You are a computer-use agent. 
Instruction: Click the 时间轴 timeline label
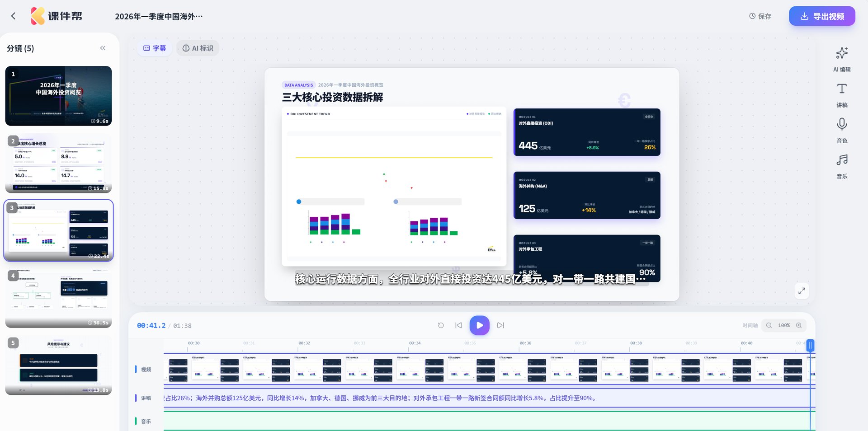750,325
